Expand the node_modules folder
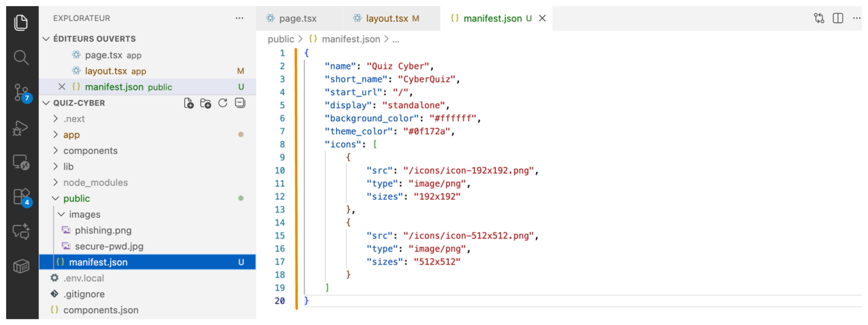Screen dimensions: 868x325 pyautogui.click(x=95, y=183)
